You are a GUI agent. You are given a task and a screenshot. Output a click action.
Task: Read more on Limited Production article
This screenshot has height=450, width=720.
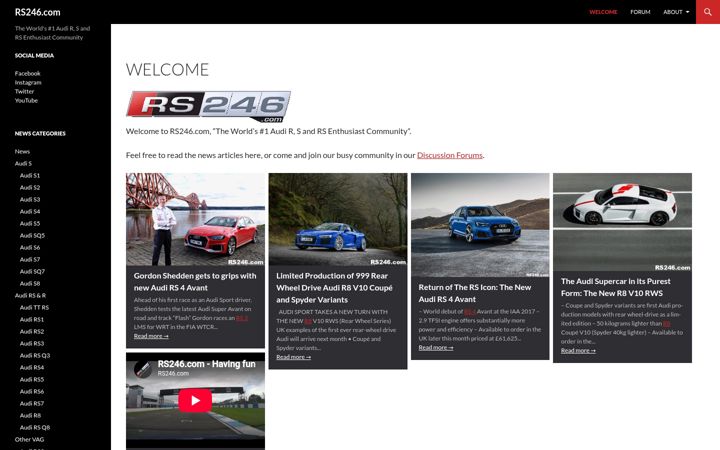[x=293, y=357]
